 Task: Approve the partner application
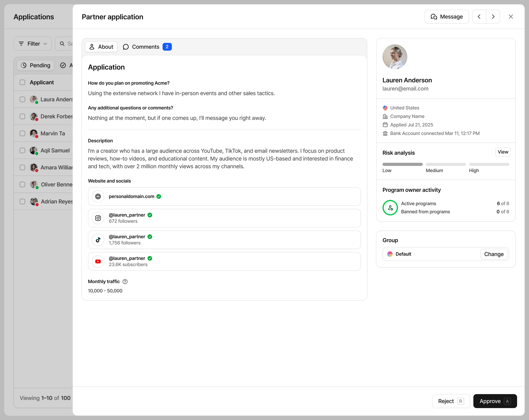click(x=495, y=401)
